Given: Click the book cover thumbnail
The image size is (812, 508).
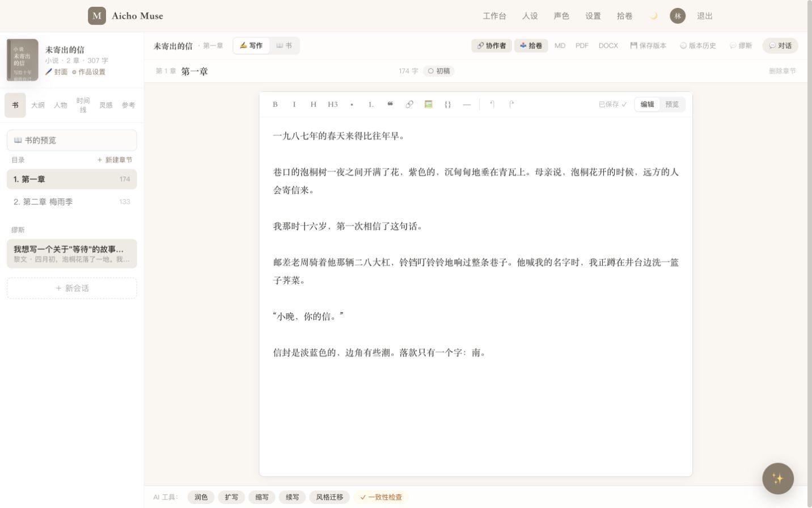Looking at the screenshot, I should point(23,60).
